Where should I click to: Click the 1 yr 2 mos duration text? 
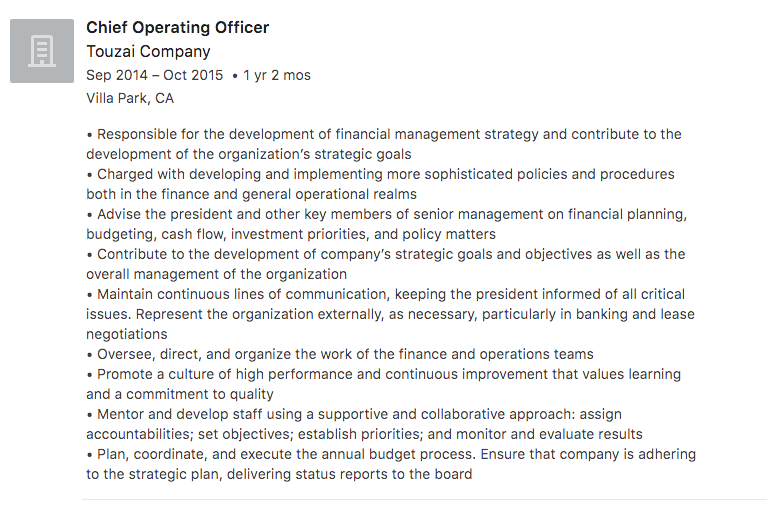pyautogui.click(x=277, y=75)
